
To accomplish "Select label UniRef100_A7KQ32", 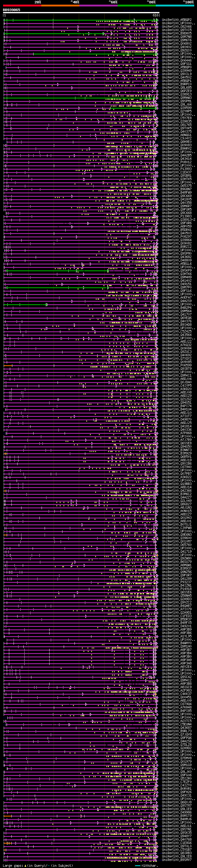I will (x=177, y=345).
